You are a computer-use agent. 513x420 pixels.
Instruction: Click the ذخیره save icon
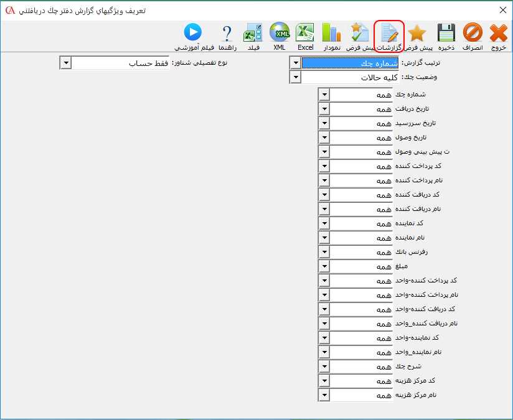[445, 32]
